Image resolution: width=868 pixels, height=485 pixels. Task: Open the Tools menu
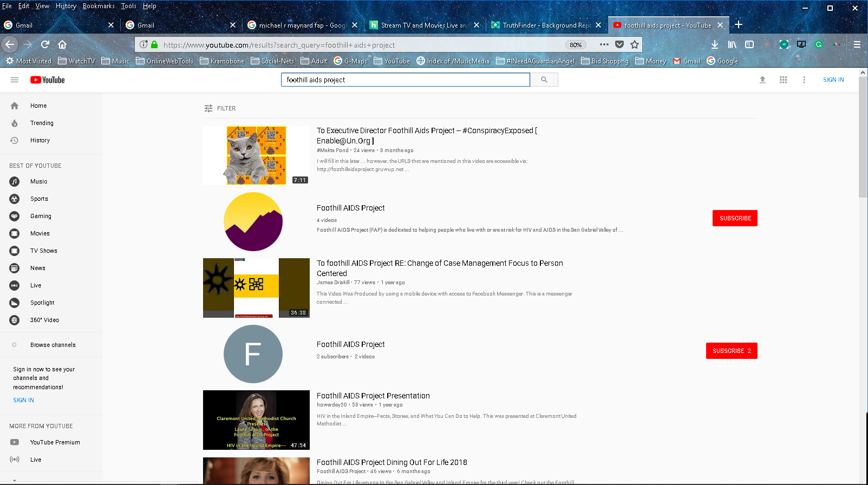[x=128, y=6]
